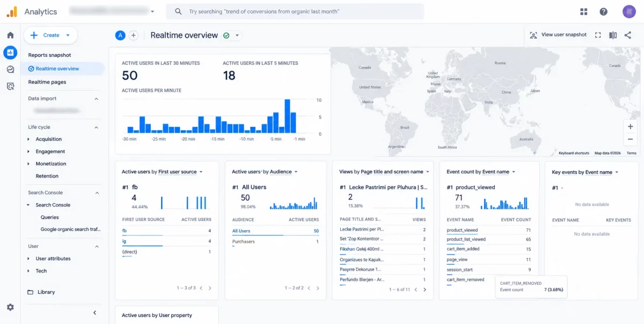Click the search bar input
The height and width of the screenshot is (324, 644).
(295, 11)
